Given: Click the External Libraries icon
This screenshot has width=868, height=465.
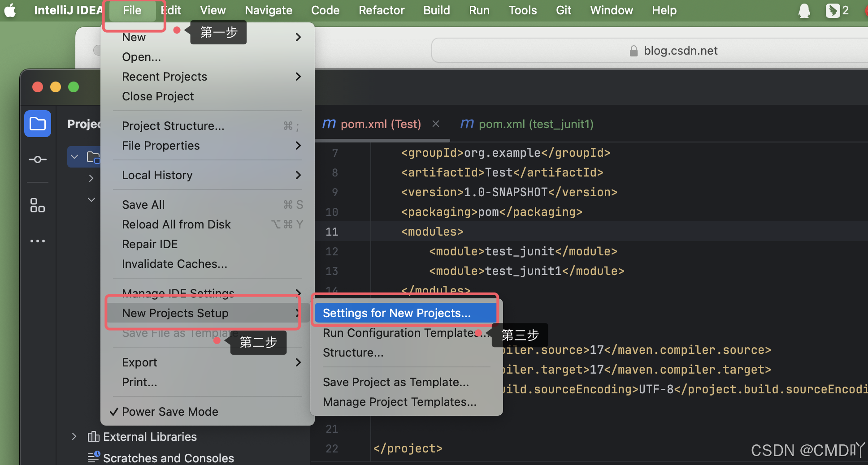Looking at the screenshot, I should pos(93,436).
